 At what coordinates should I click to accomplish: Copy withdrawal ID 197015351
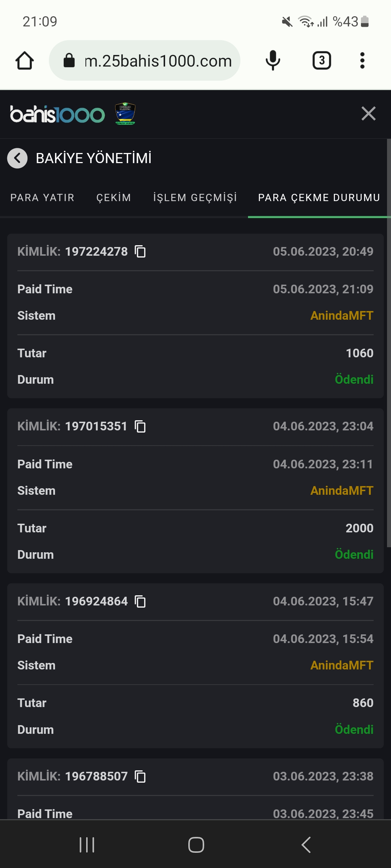[x=140, y=426]
